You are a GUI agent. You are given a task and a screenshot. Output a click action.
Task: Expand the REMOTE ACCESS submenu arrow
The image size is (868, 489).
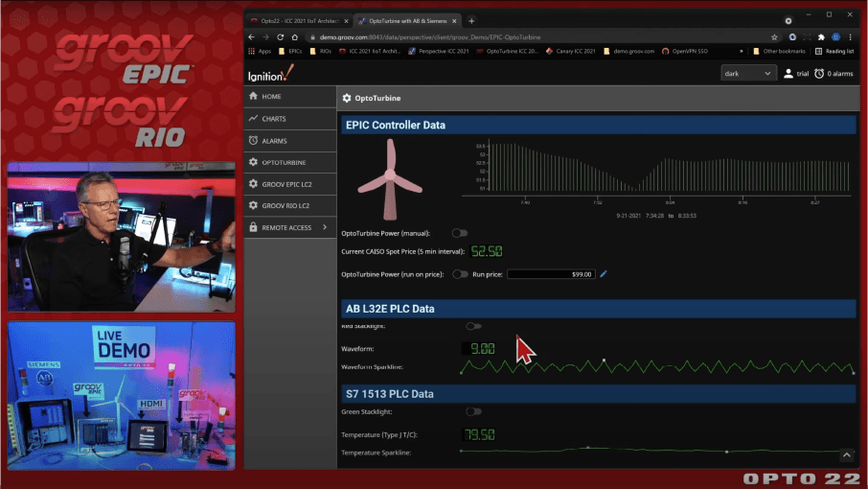tap(325, 227)
